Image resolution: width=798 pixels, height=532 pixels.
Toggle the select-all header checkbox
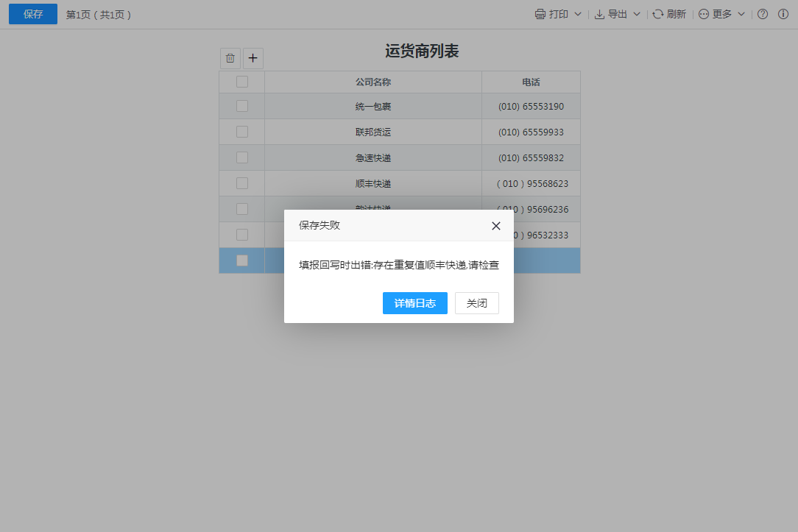pyautogui.click(x=242, y=82)
